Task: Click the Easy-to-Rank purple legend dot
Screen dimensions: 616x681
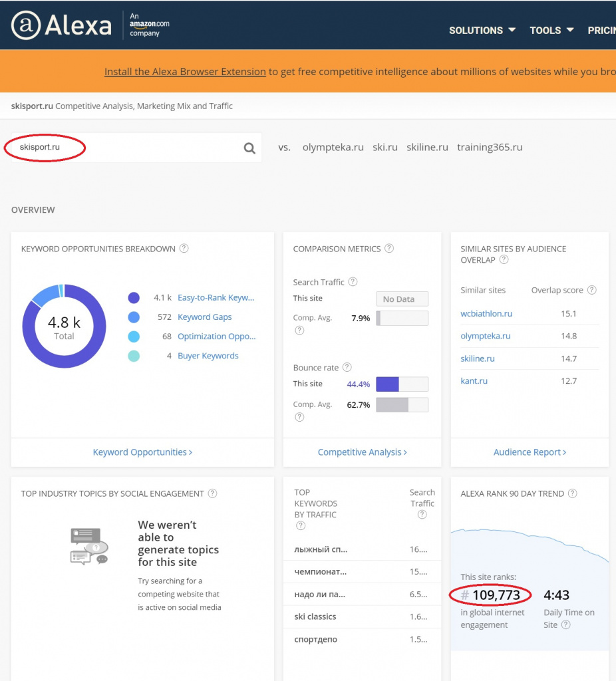Action: [134, 297]
